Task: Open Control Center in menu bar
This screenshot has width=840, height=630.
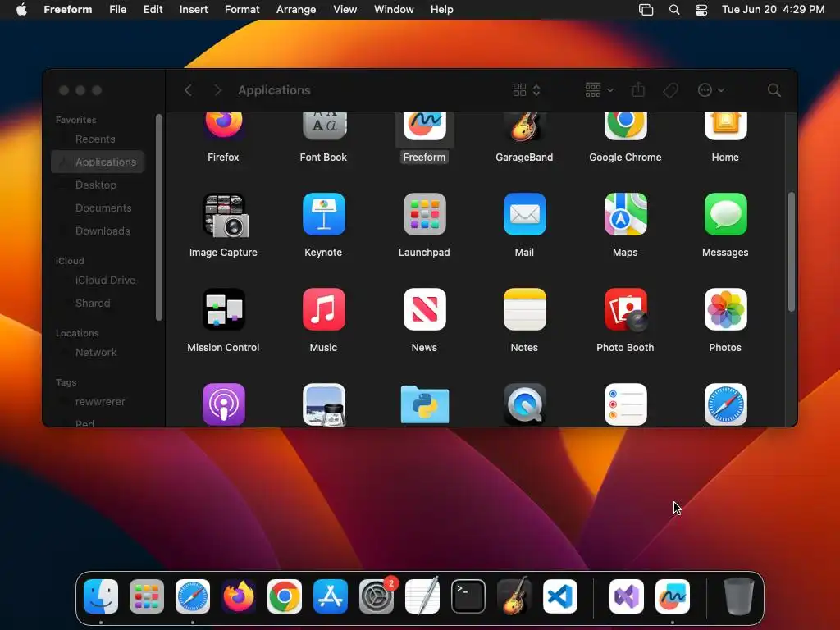Action: point(701,10)
